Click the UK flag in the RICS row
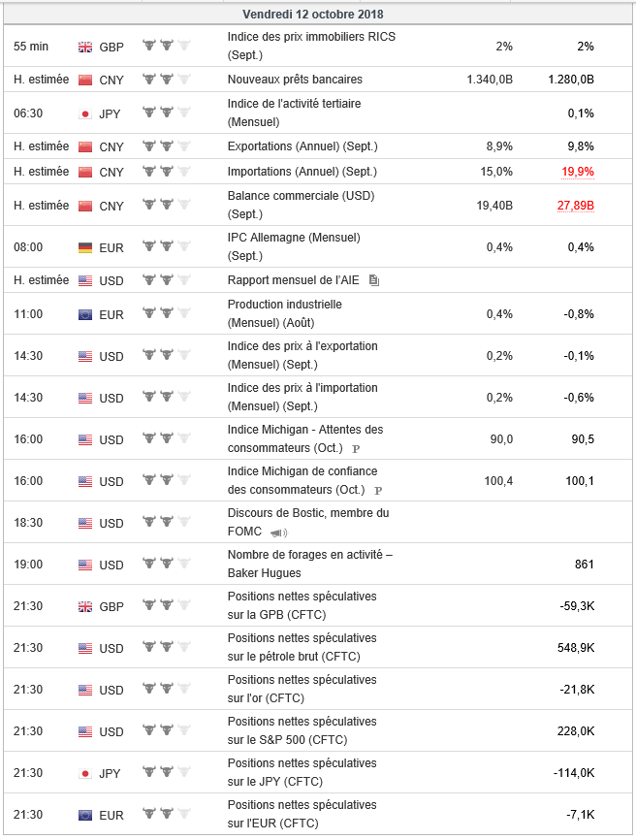 [x=85, y=47]
